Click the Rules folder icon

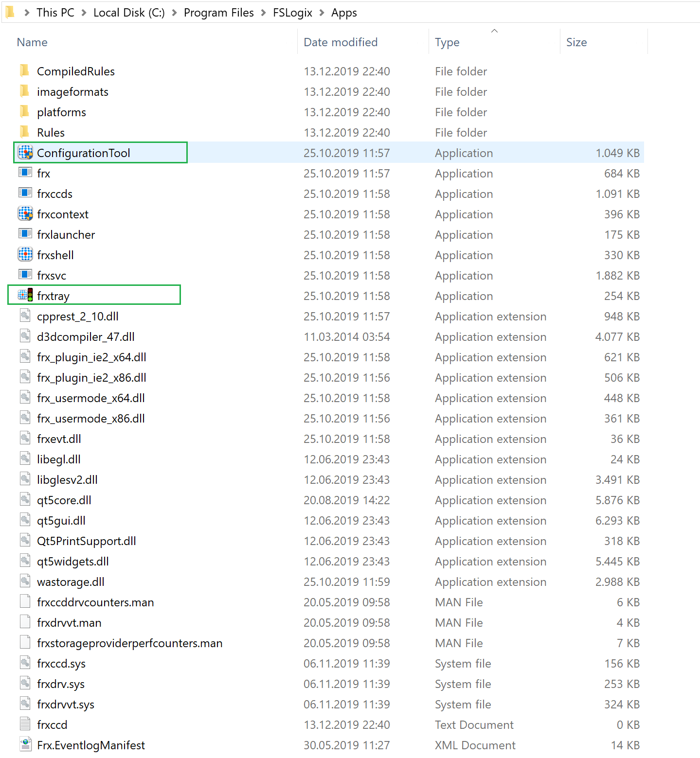[25, 132]
